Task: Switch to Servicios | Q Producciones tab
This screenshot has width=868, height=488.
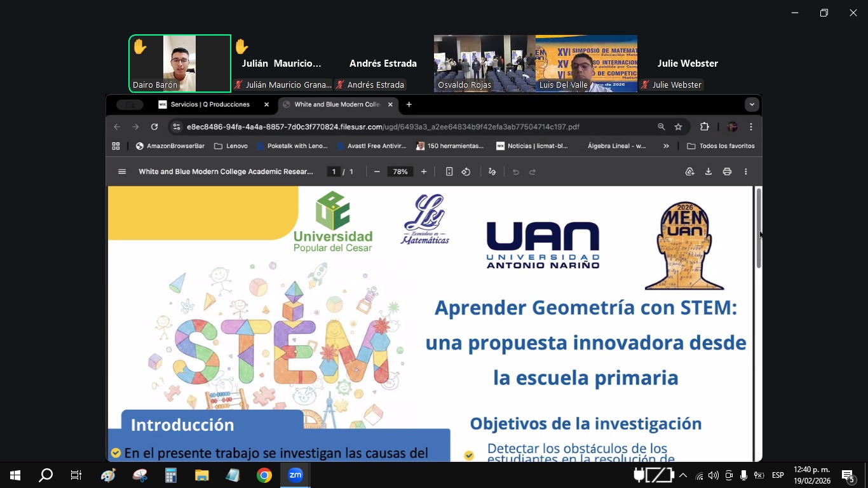Action: tap(210, 104)
